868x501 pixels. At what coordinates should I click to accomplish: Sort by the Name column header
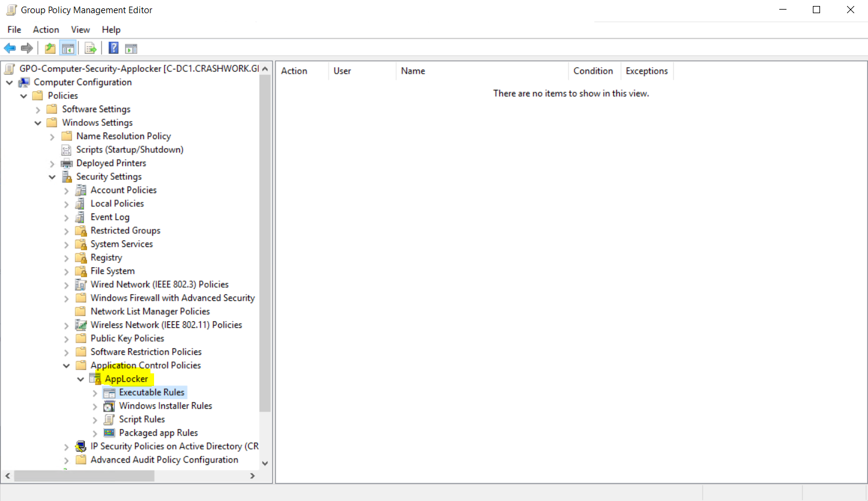pyautogui.click(x=483, y=71)
